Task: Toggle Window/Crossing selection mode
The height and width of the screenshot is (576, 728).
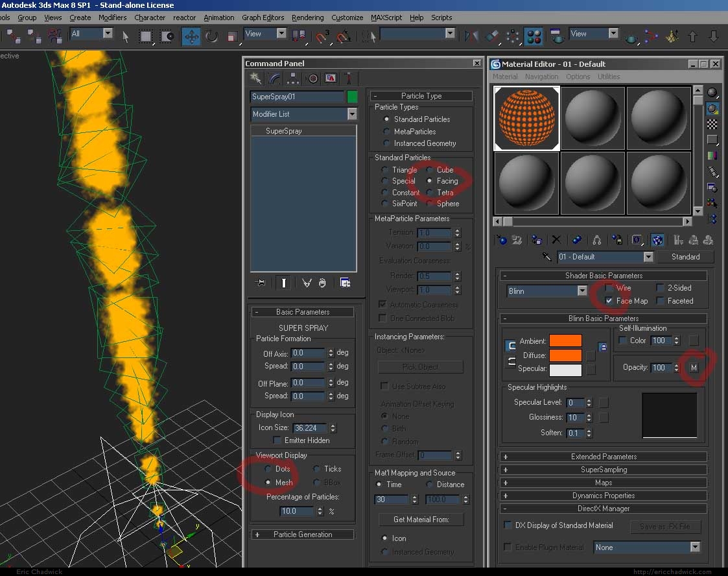Action: (x=167, y=36)
